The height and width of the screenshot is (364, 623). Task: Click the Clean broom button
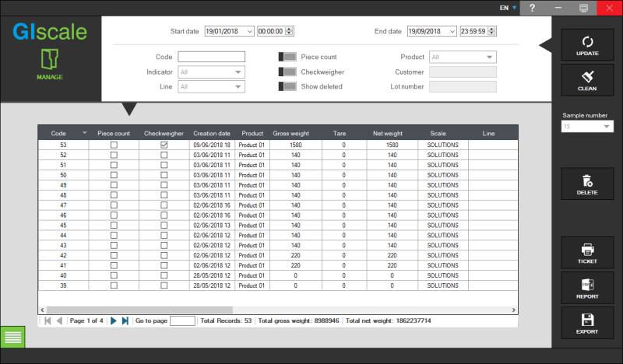pyautogui.click(x=587, y=80)
